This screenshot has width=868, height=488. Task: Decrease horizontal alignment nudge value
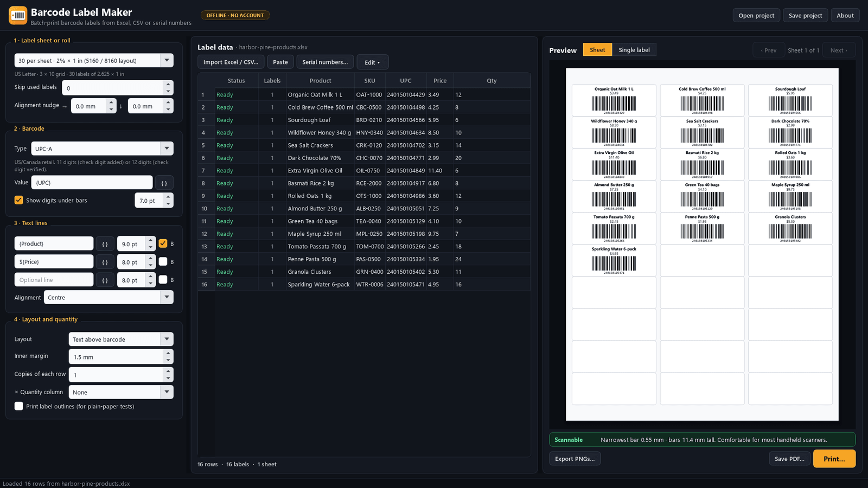111,110
